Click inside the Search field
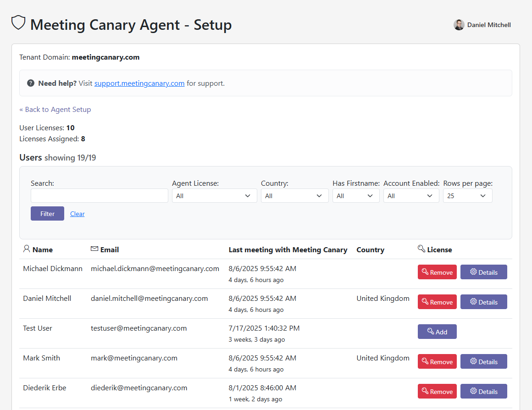Image resolution: width=532 pixels, height=410 pixels. pyautogui.click(x=99, y=195)
